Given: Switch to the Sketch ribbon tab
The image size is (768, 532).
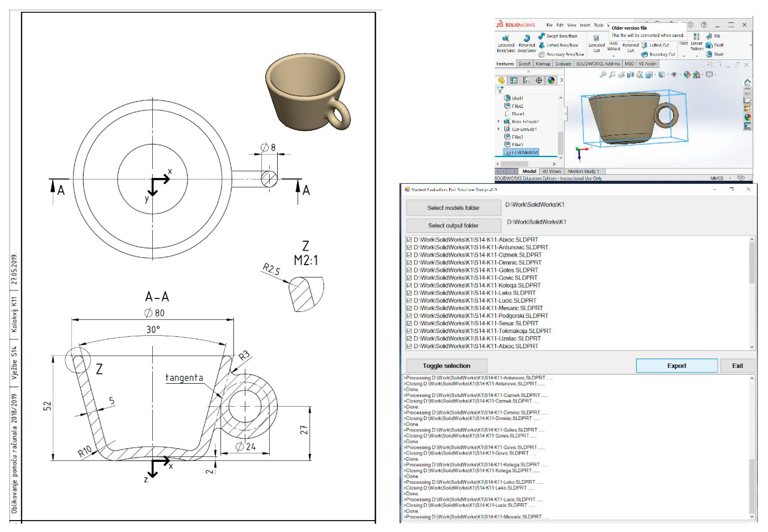Looking at the screenshot, I should click(x=524, y=64).
